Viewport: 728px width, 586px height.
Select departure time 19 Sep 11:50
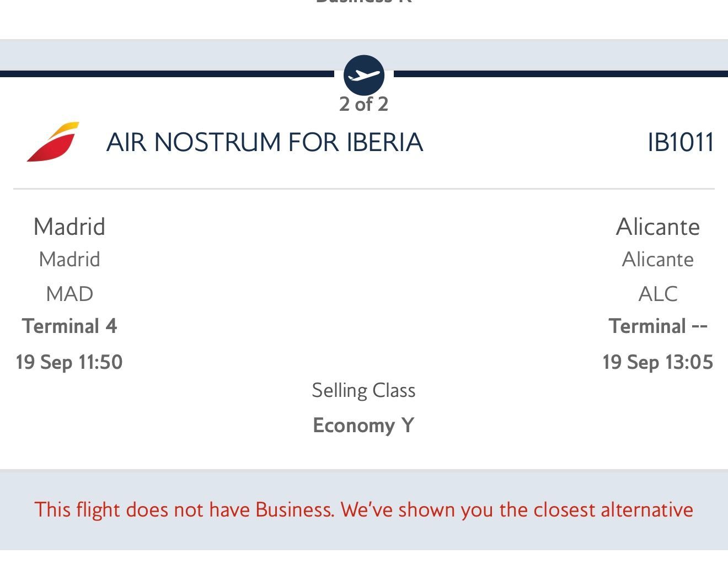click(x=69, y=362)
